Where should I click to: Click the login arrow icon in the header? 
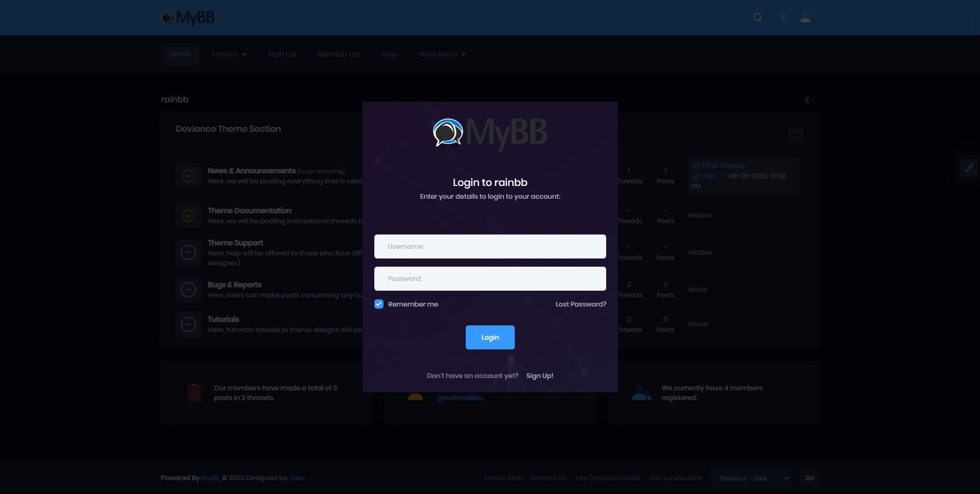pos(782,17)
